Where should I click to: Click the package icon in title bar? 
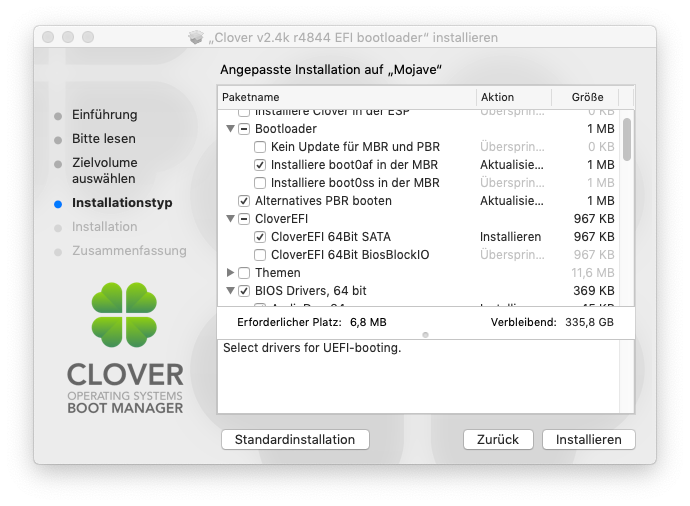196,37
